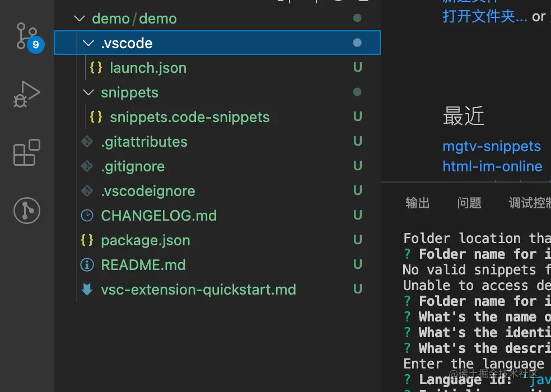
Task: Switch to the 输出 panel tab
Action: [417, 203]
